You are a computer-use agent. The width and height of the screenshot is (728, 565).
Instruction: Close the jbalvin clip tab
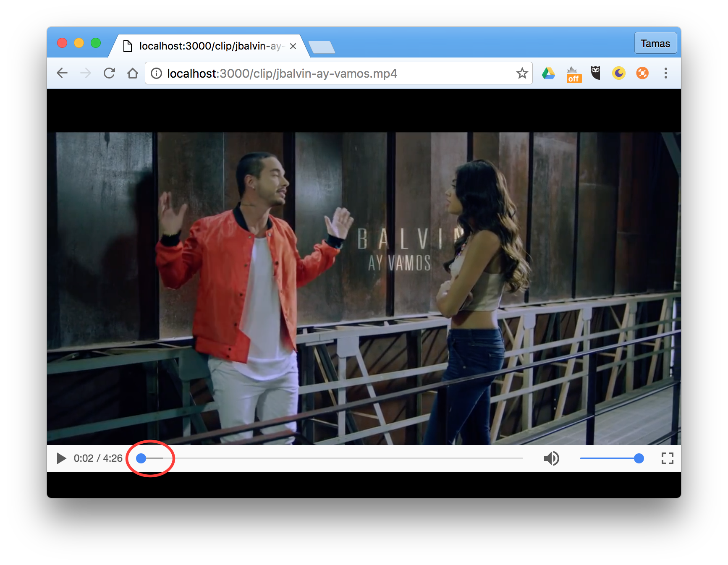[x=293, y=46]
